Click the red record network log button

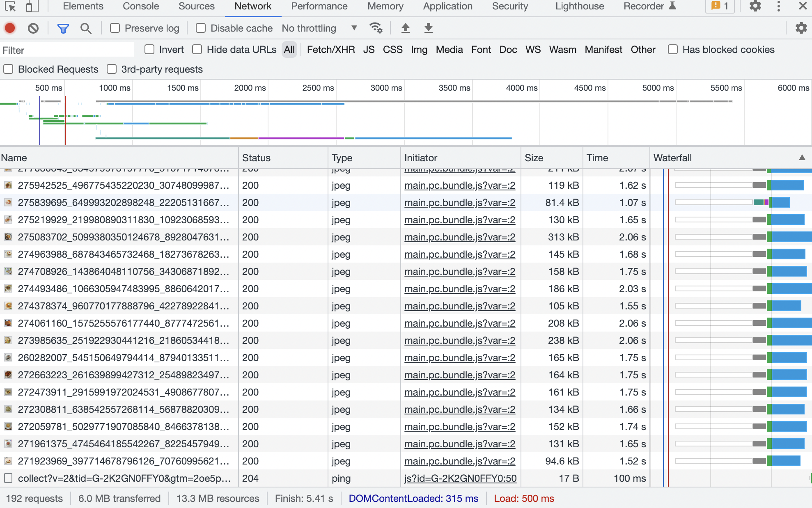pos(10,28)
